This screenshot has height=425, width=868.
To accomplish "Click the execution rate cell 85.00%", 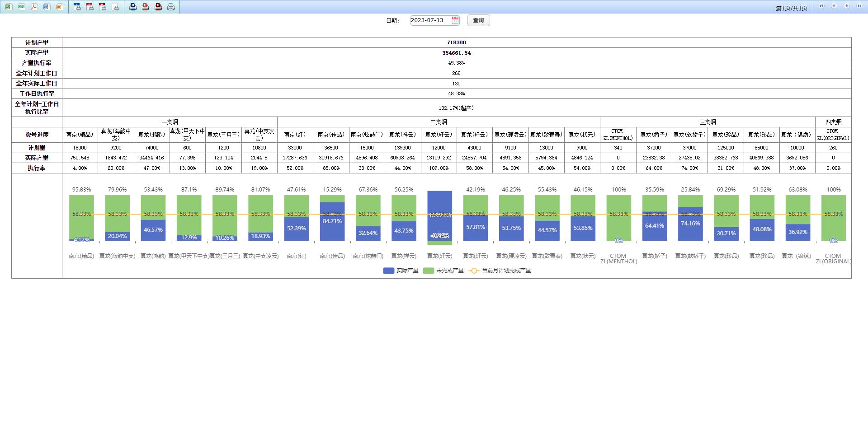I will (331, 168).
